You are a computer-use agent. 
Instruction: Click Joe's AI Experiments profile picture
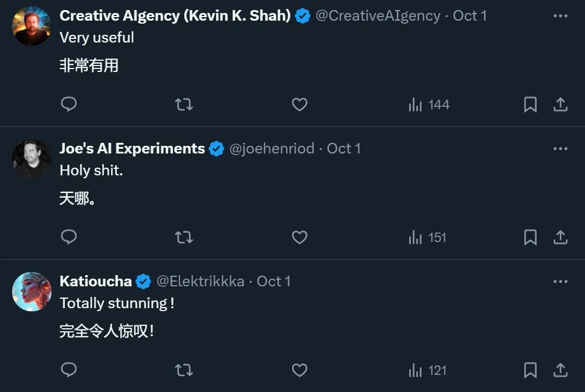click(32, 158)
